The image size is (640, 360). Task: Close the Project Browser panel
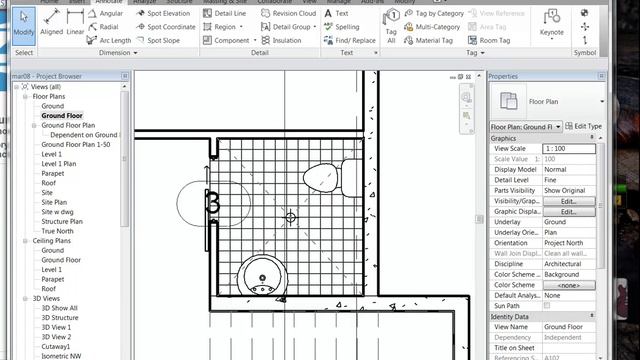(x=125, y=76)
